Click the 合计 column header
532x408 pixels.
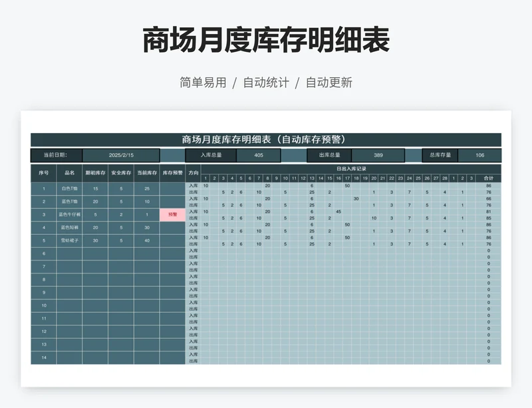[x=488, y=178]
